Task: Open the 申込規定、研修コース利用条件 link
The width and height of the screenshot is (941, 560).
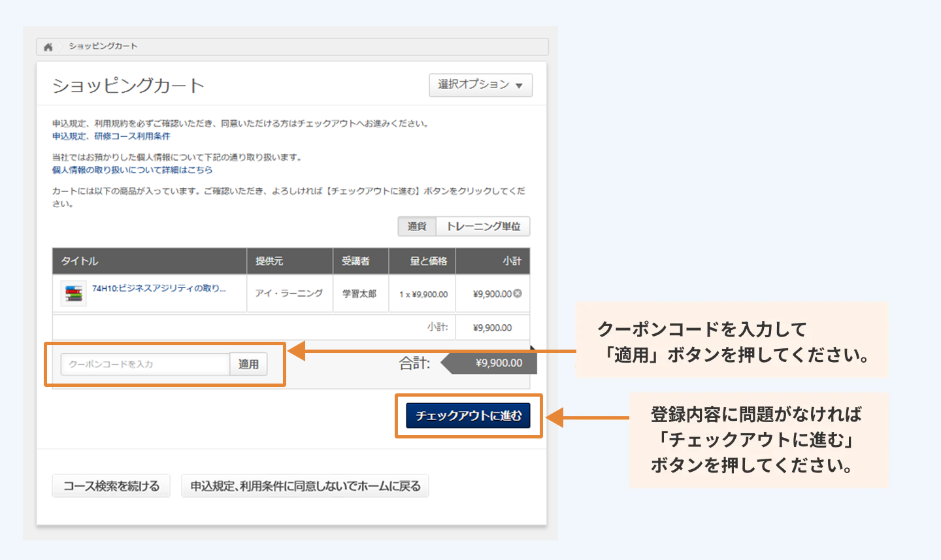Action: 111,136
